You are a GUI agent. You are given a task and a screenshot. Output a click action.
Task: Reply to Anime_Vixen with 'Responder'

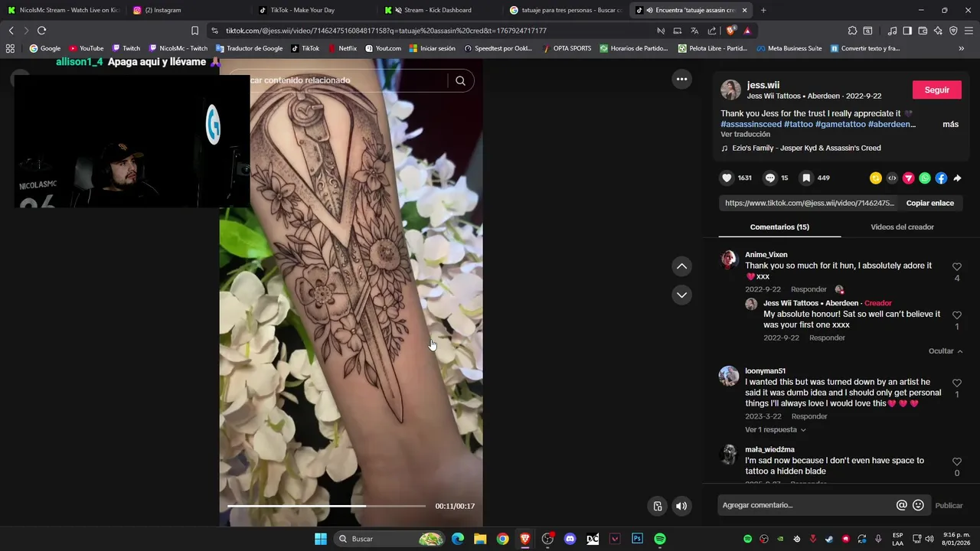[x=808, y=289]
